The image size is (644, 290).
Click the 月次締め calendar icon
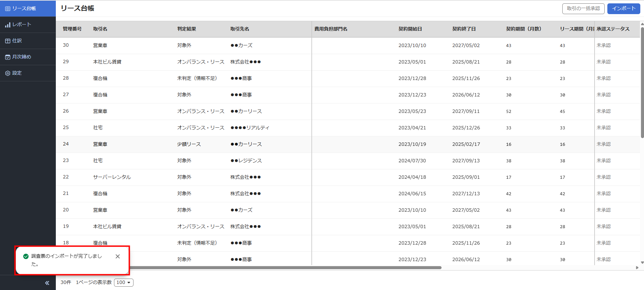coord(7,57)
